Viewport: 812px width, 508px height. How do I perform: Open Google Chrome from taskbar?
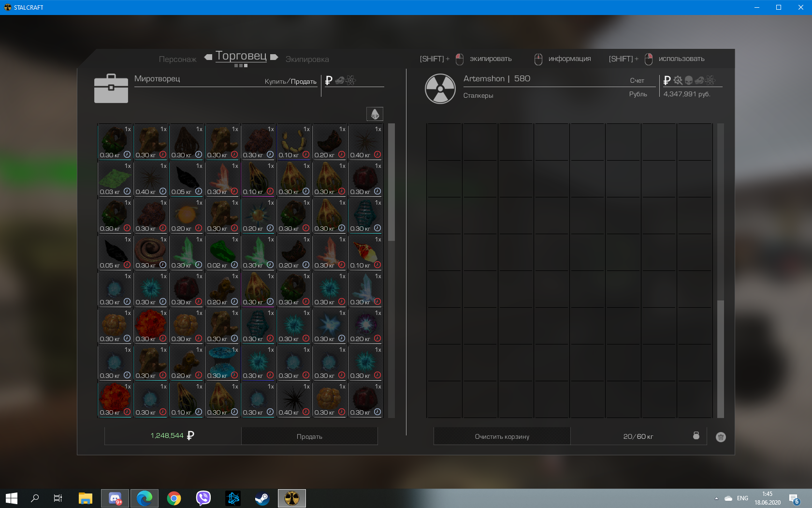[x=174, y=498]
